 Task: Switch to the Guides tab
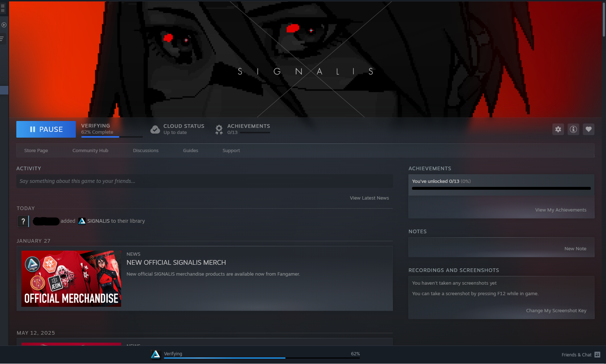[x=191, y=151]
